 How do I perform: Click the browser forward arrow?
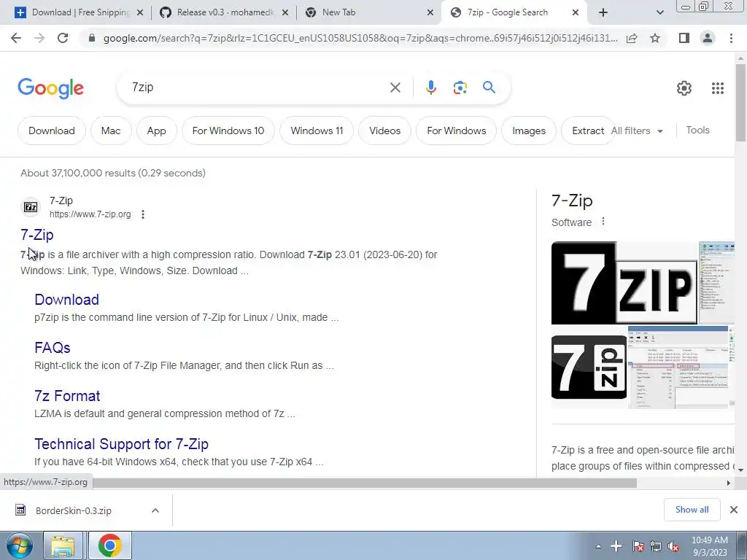pyautogui.click(x=39, y=38)
